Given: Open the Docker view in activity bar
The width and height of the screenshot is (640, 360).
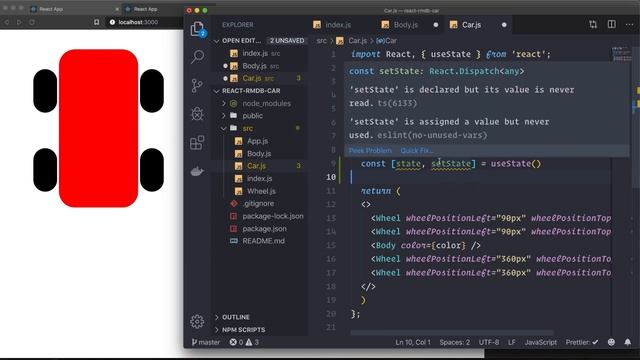Looking at the screenshot, I should point(197,171).
